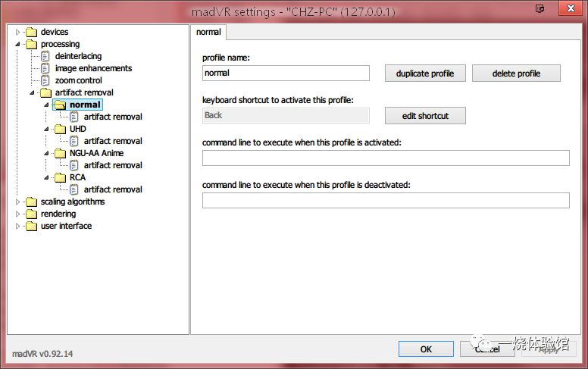
Task: Expand the rendering tree node
Action: pos(17,214)
